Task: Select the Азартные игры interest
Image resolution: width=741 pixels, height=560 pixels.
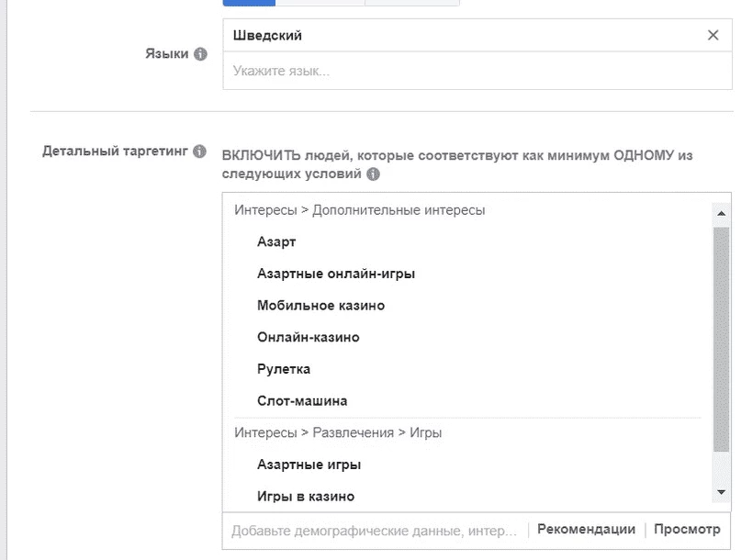Action: coord(309,465)
